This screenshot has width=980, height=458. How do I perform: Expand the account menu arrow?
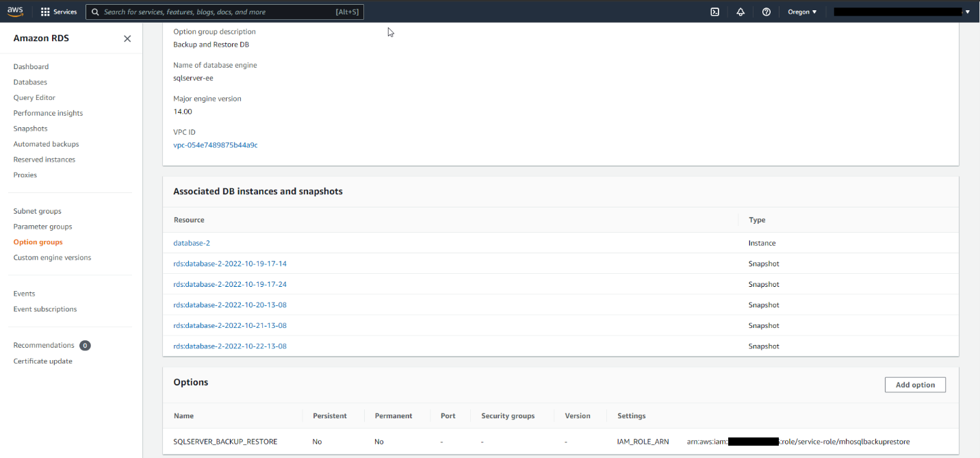(x=967, y=12)
